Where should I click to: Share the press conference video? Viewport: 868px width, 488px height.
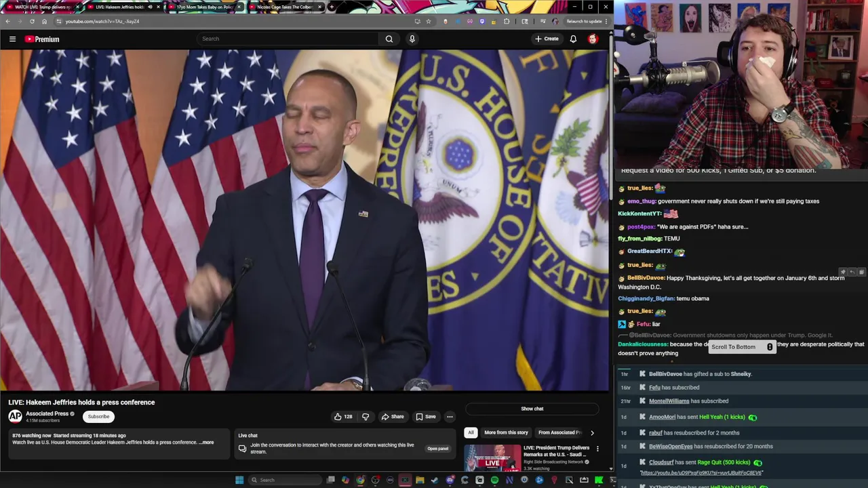[393, 416]
